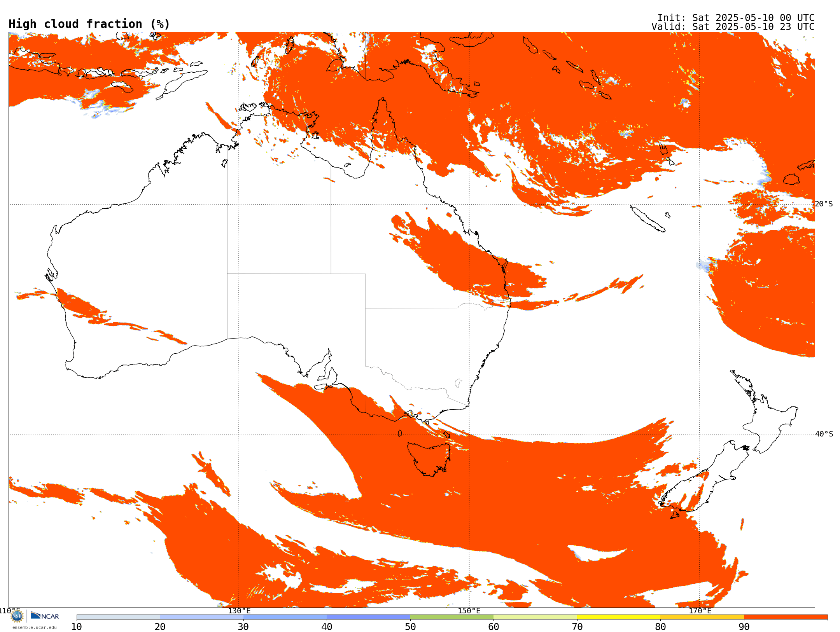
Task: Click the 50–60 green colorbar segment
Action: 452,617
